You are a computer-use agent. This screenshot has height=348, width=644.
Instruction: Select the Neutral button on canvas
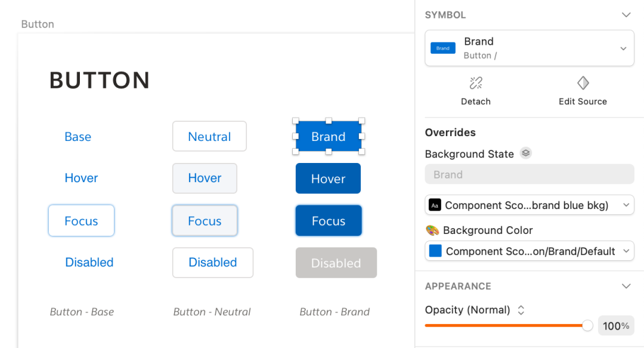coord(209,137)
